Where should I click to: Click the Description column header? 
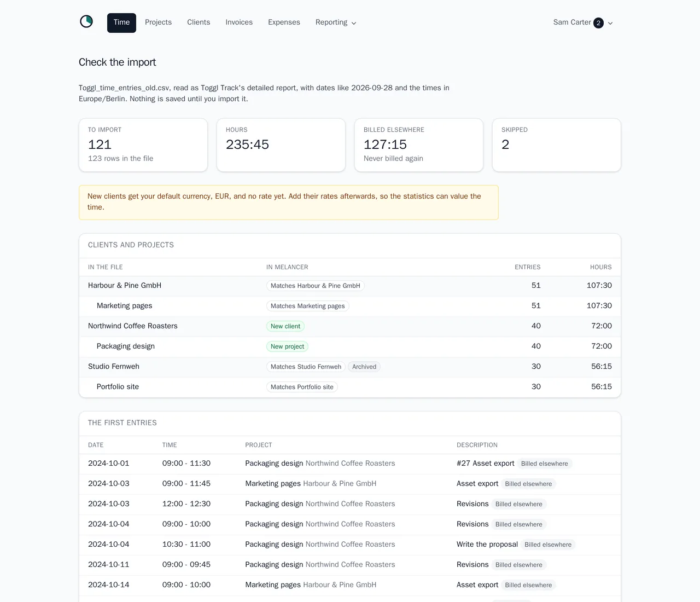(x=477, y=445)
